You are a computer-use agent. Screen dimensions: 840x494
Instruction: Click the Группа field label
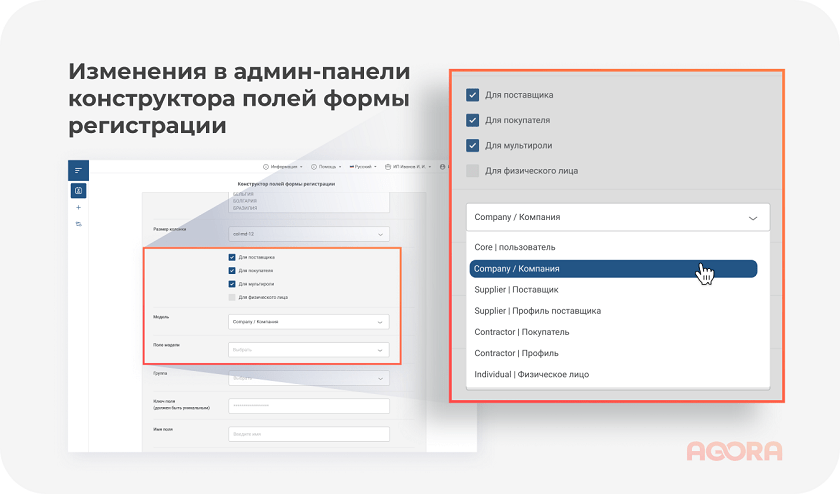pos(160,373)
